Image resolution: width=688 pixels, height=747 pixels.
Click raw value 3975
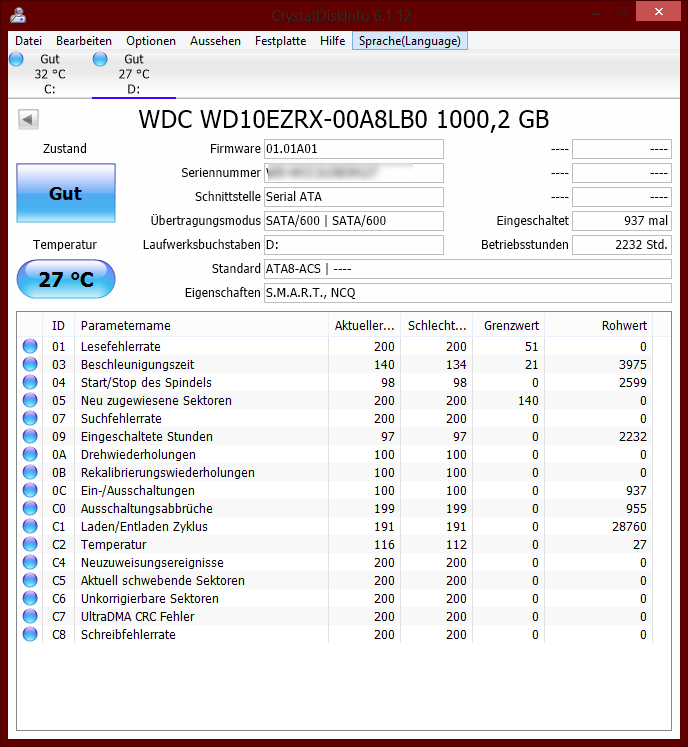[632, 365]
